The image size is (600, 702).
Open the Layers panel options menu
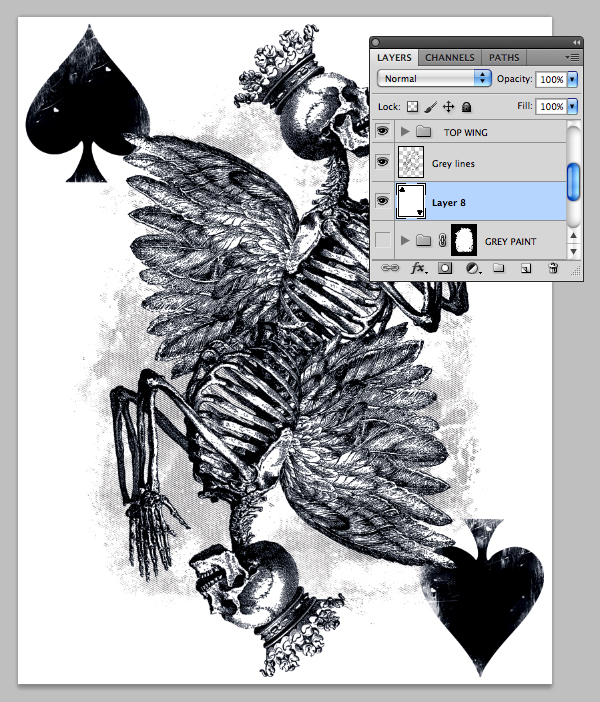[x=573, y=57]
